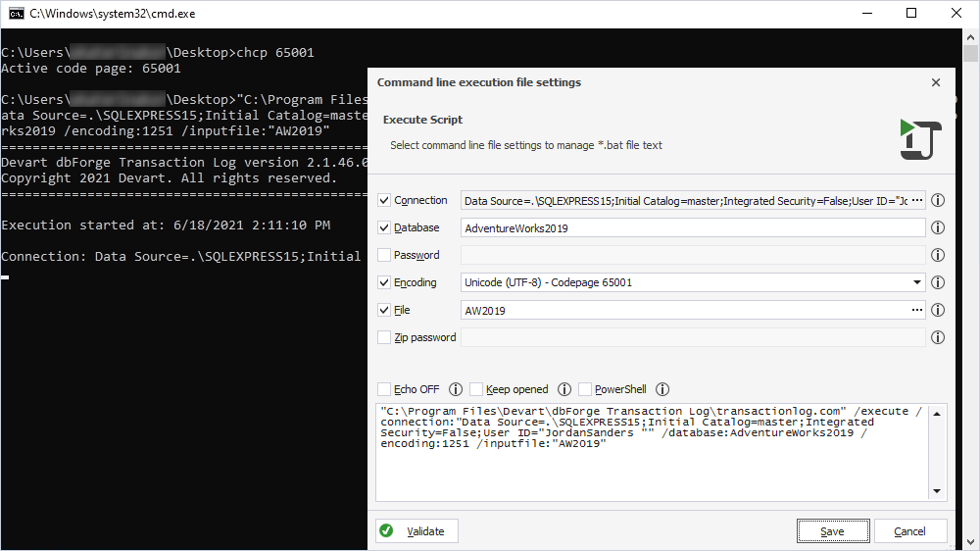Viewport: 980px width, 551px height.
Task: Click the Cancel button
Action: point(910,531)
